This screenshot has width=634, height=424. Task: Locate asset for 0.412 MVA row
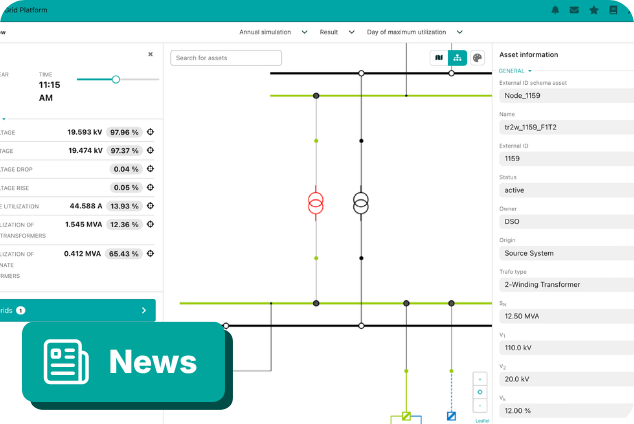pyautogui.click(x=150, y=253)
